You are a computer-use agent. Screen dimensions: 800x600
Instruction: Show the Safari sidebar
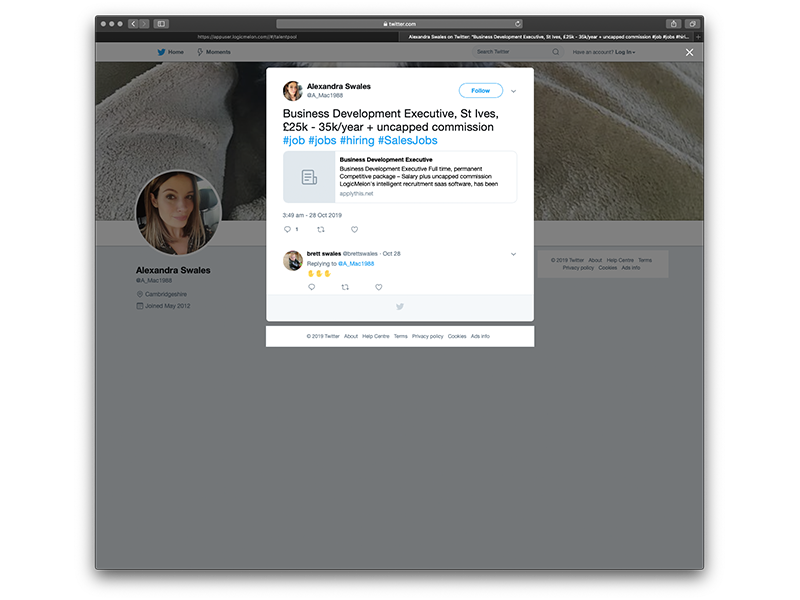point(161,23)
